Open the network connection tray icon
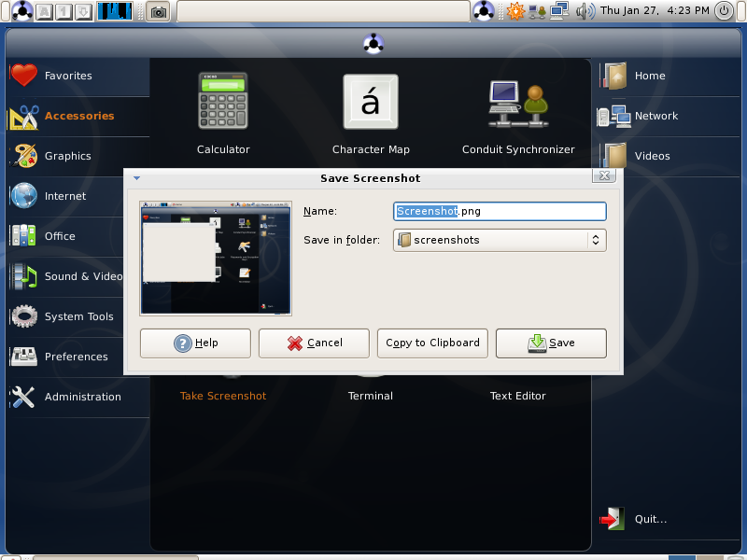The image size is (747, 560). coord(559,10)
